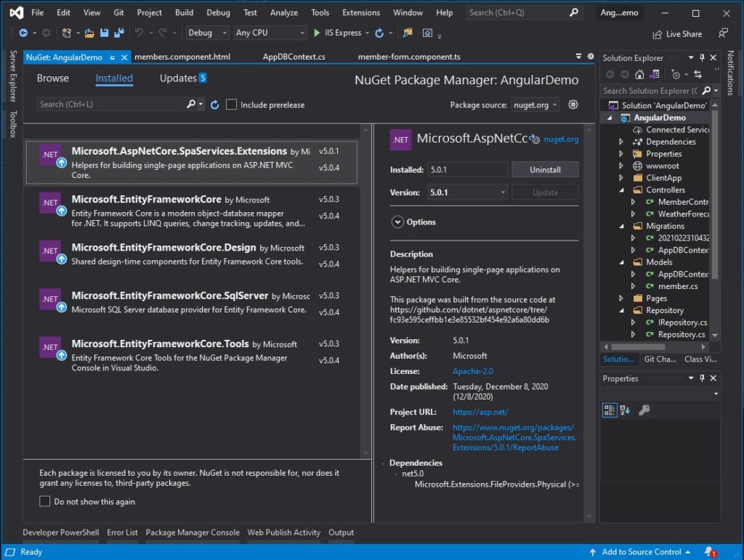The width and height of the screenshot is (744, 560).
Task: Open the Analyze menu
Action: 284,12
